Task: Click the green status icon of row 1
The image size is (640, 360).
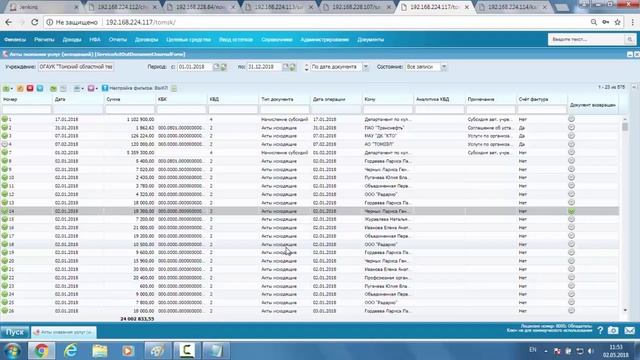Action: [4, 119]
